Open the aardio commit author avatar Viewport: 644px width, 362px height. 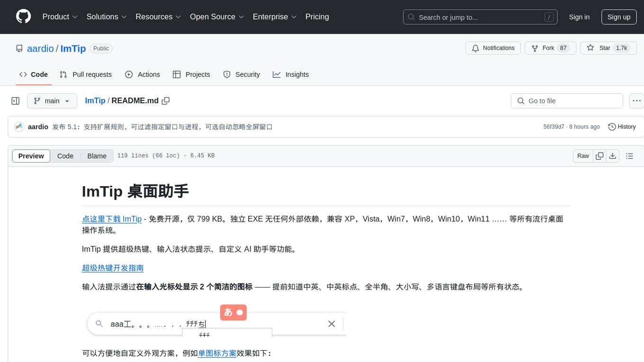19,127
